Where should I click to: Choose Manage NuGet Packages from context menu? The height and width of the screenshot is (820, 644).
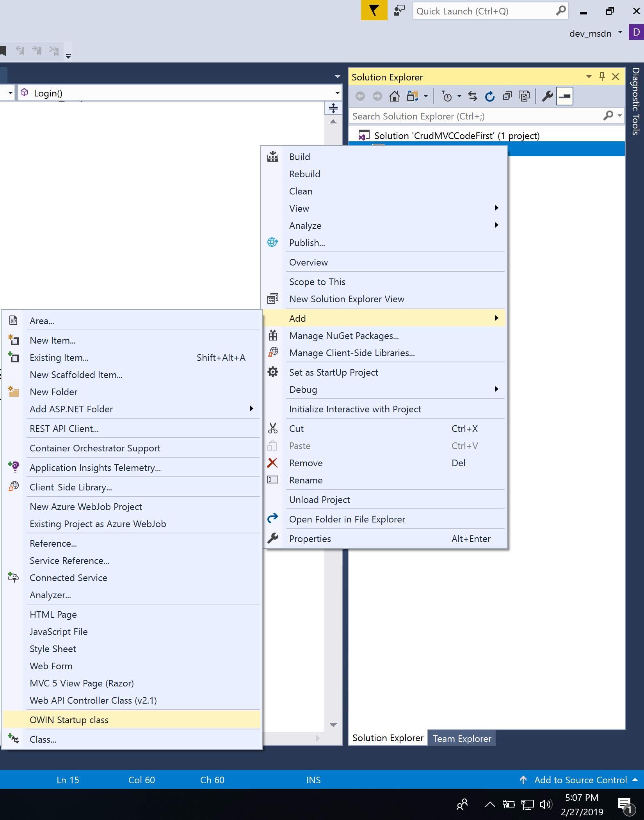pos(344,336)
